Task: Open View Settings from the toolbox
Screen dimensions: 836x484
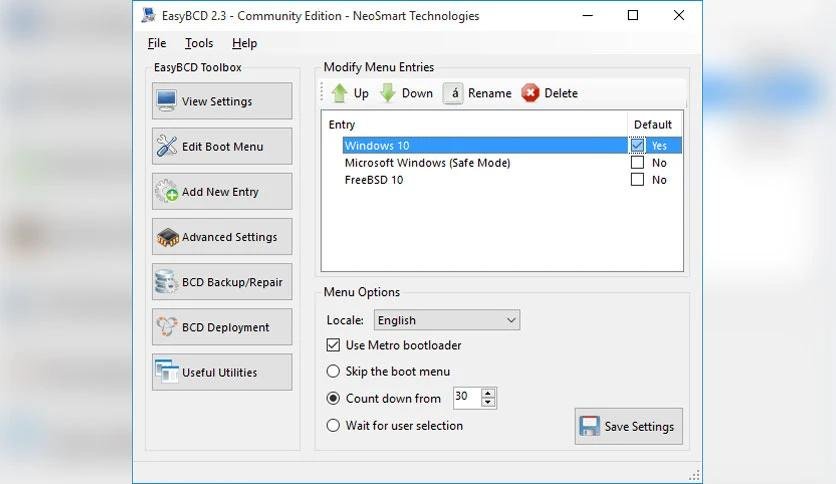Action: click(222, 101)
